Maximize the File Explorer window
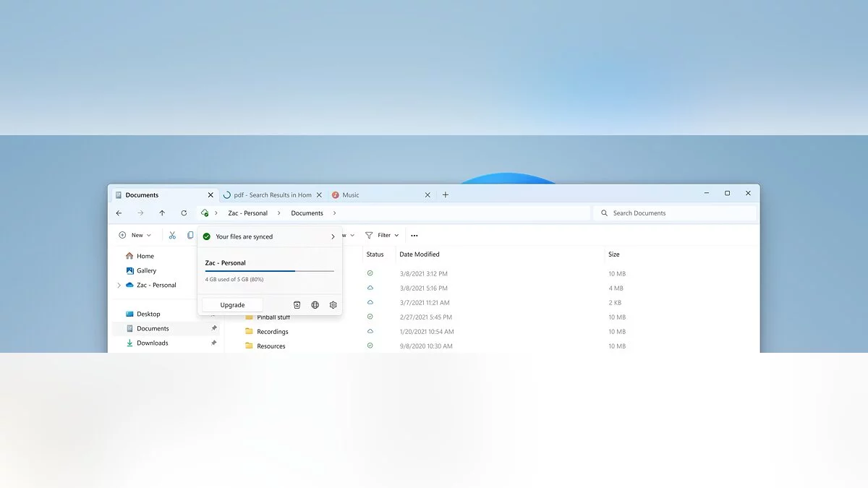868x488 pixels. 727,193
